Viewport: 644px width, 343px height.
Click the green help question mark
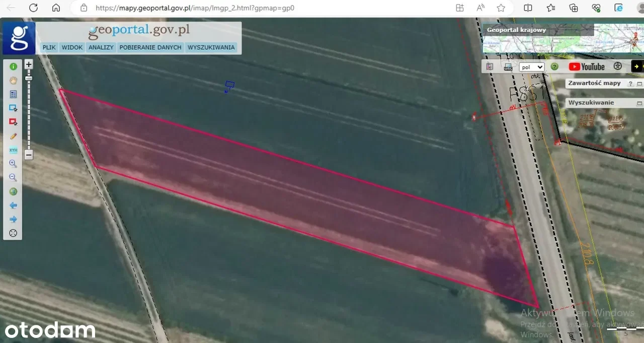[554, 66]
